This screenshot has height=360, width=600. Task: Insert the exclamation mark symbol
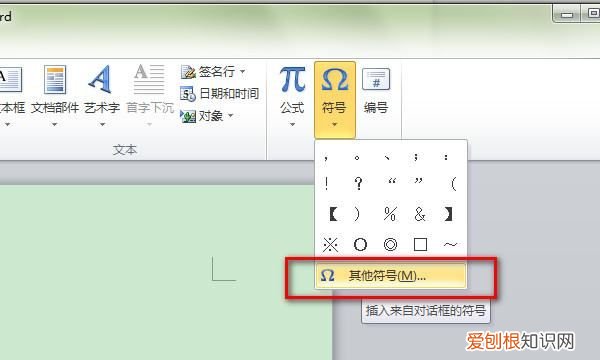click(x=326, y=184)
